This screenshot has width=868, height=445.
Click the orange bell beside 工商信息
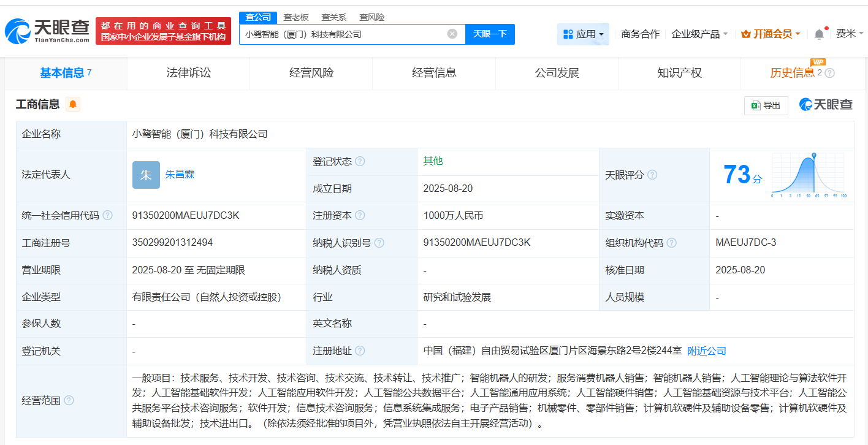73,104
